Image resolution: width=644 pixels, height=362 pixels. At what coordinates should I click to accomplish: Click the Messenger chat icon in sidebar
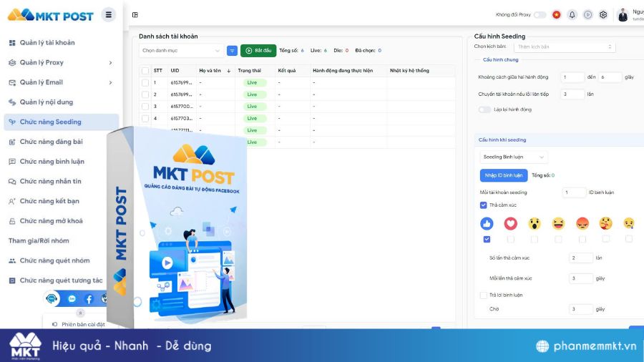[72, 299]
